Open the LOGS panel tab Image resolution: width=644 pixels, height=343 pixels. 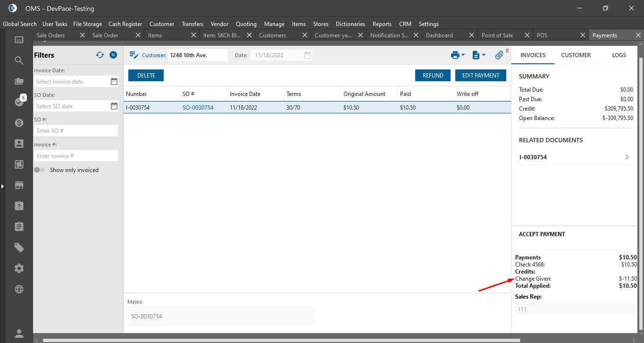619,55
